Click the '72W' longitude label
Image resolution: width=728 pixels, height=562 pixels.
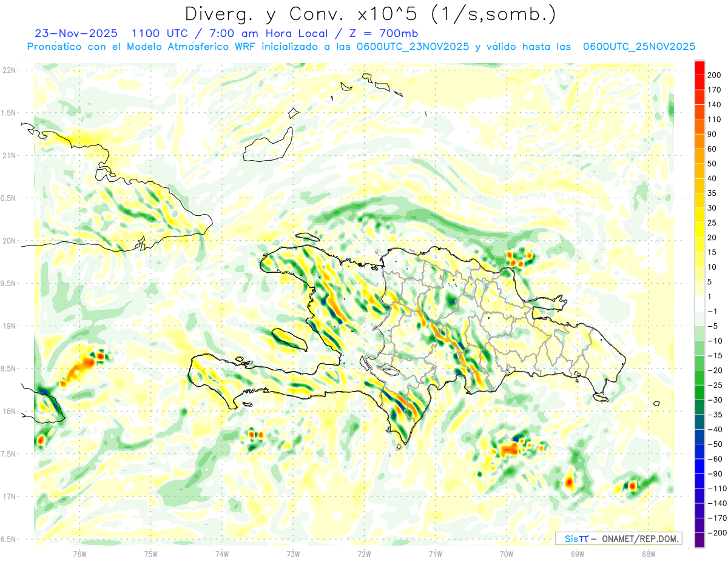(x=364, y=554)
